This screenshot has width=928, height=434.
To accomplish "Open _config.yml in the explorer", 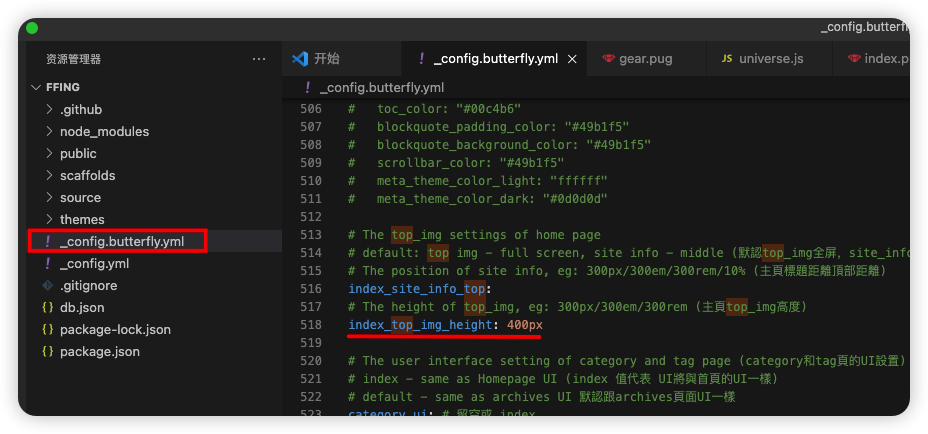I will pos(94,264).
